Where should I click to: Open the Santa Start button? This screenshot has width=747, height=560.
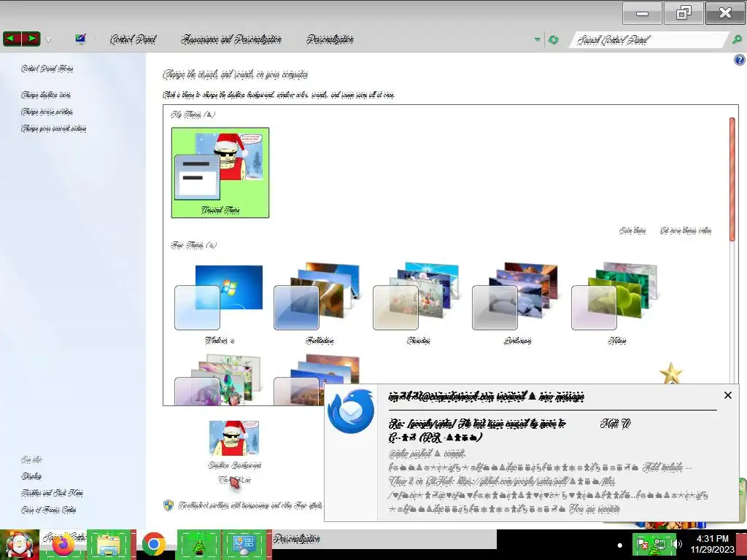tap(20, 545)
